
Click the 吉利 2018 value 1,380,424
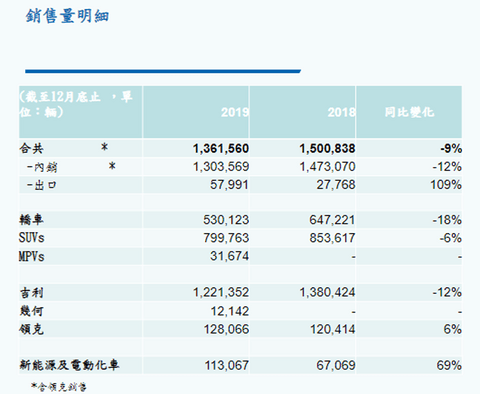coord(327,293)
